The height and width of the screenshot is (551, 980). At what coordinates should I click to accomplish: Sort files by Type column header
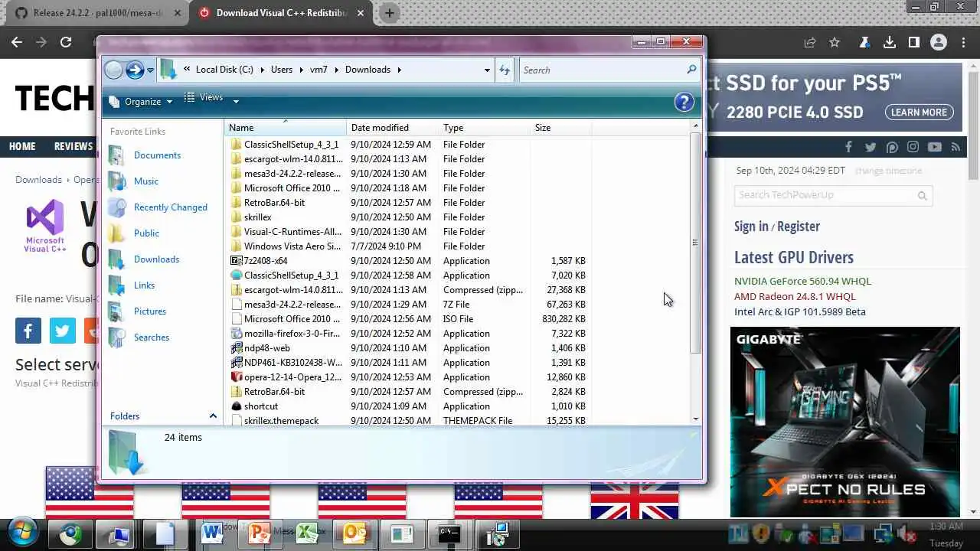pyautogui.click(x=485, y=128)
